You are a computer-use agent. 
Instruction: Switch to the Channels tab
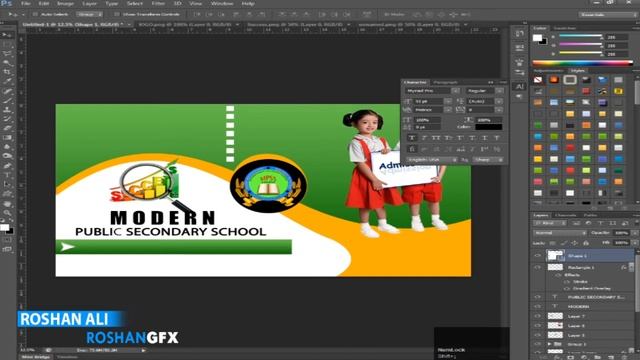pos(566,215)
